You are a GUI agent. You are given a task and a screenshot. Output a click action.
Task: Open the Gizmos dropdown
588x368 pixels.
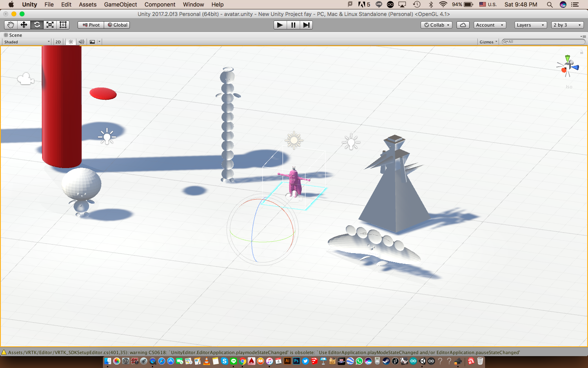pyautogui.click(x=488, y=42)
